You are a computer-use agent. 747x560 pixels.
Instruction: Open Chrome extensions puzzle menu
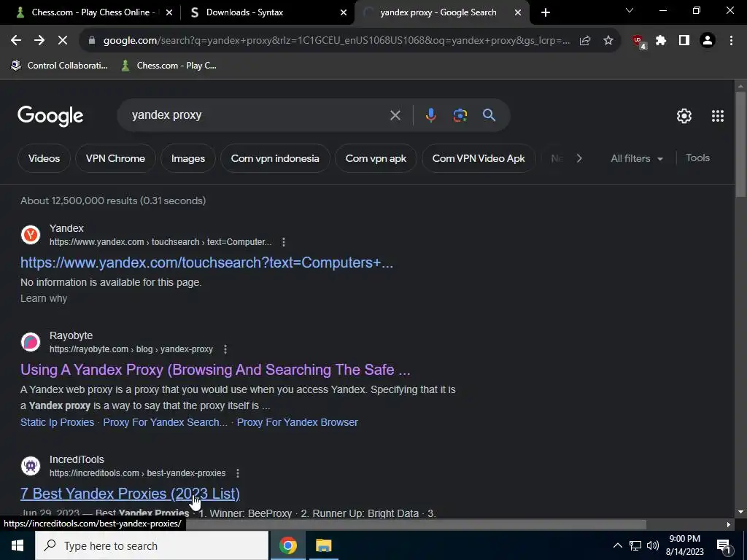661,41
